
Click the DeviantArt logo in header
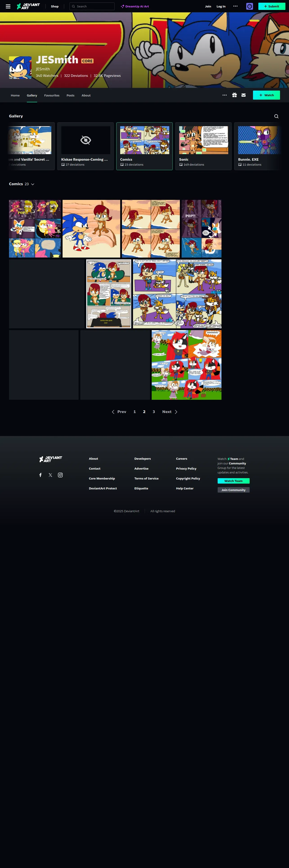click(x=28, y=6)
